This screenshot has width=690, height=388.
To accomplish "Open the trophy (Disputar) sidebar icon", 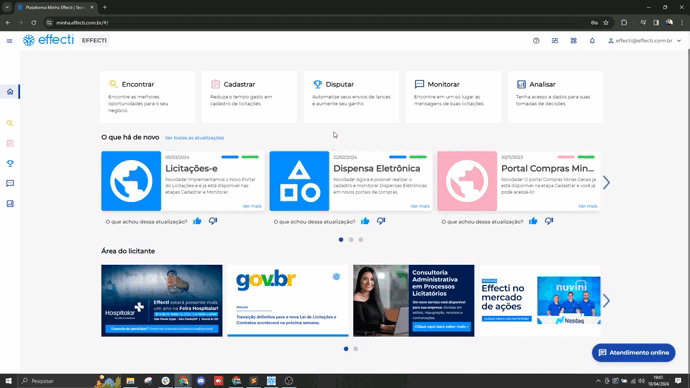I will (10, 163).
